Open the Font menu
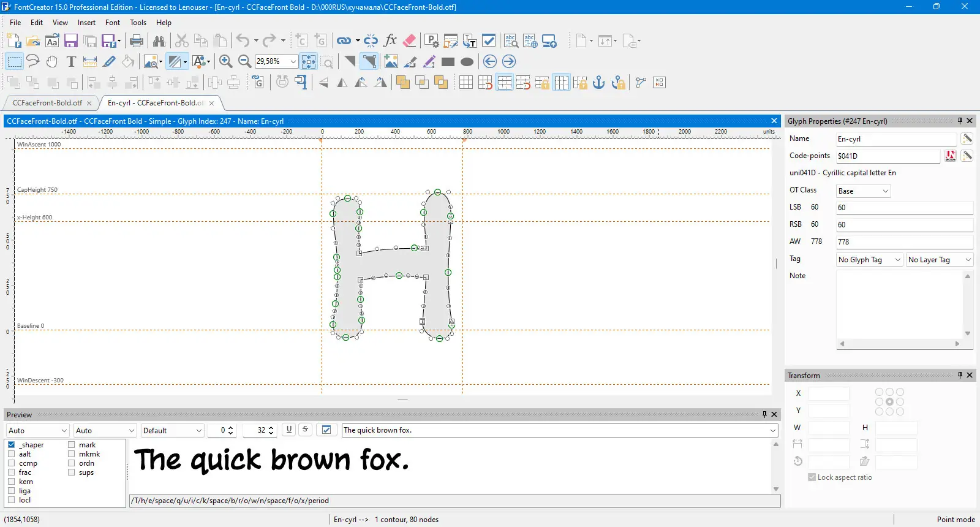This screenshot has width=980, height=527. tap(113, 23)
